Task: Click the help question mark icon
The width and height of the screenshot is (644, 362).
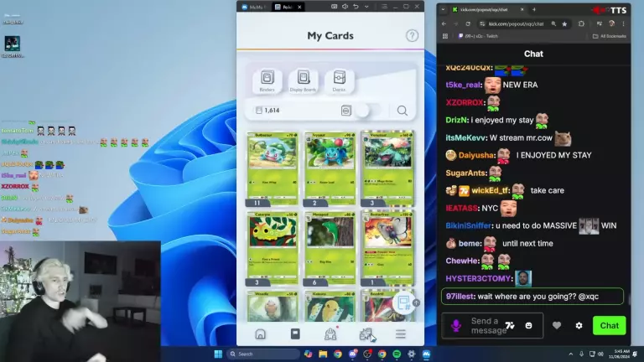Action: [412, 36]
